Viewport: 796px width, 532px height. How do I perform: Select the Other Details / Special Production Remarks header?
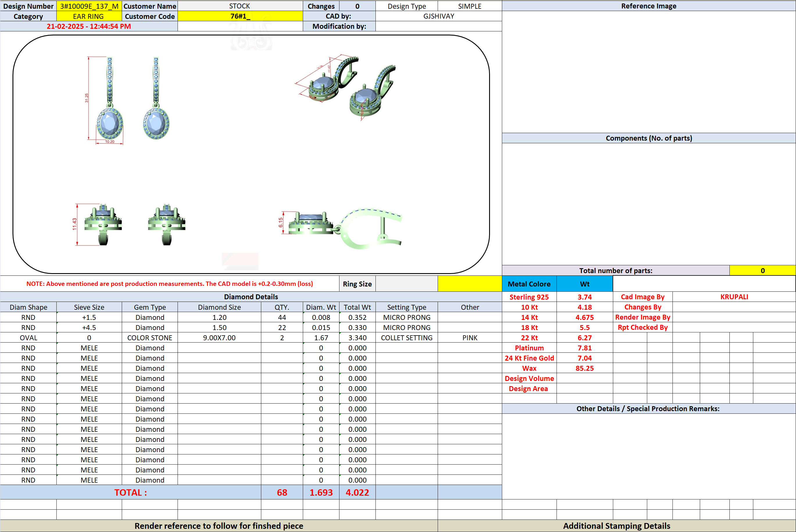(x=648, y=409)
